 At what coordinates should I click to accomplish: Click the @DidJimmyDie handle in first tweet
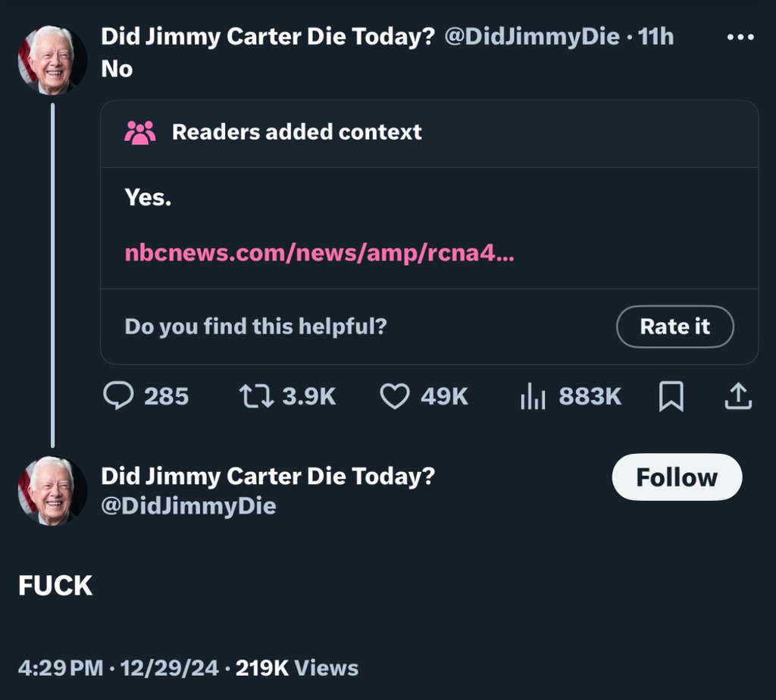click(531, 36)
